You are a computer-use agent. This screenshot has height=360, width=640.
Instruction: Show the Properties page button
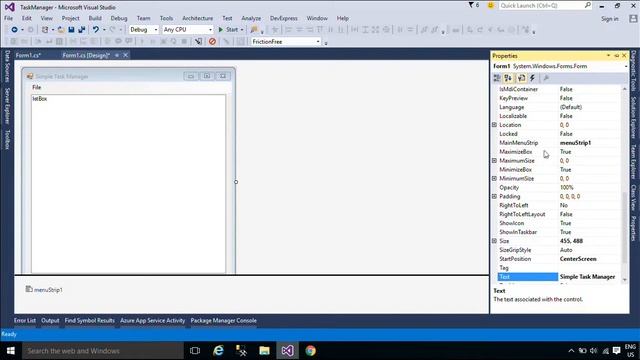[x=521, y=78]
